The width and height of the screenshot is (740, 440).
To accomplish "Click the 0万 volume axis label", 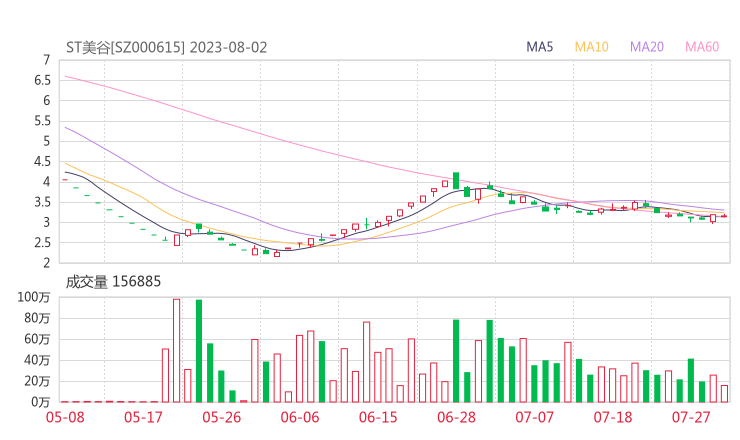I will pyautogui.click(x=41, y=402).
